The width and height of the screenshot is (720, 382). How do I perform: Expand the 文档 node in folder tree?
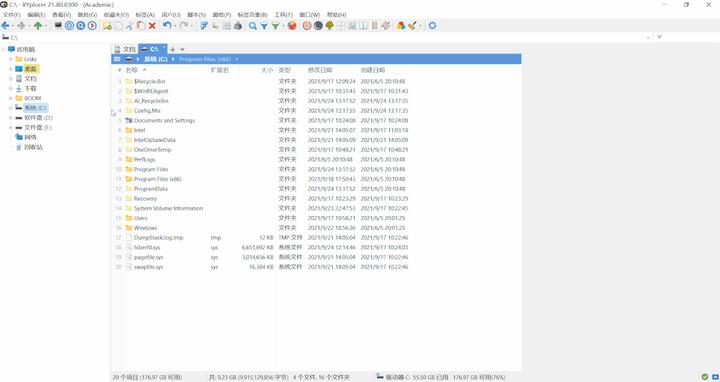pos(11,79)
